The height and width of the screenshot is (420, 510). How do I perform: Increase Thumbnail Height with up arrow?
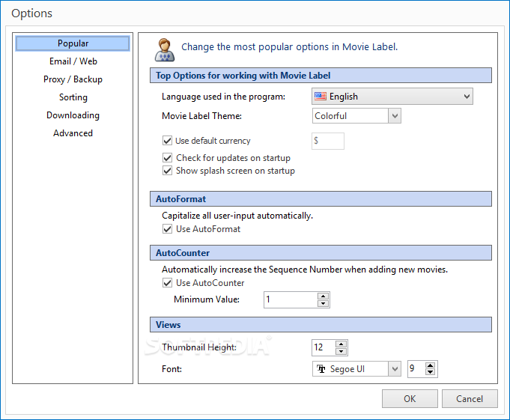(x=341, y=344)
